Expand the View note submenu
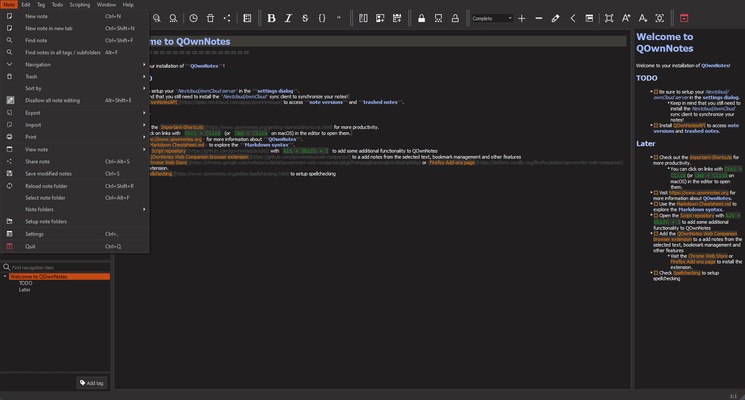This screenshot has width=745, height=400. pos(75,149)
